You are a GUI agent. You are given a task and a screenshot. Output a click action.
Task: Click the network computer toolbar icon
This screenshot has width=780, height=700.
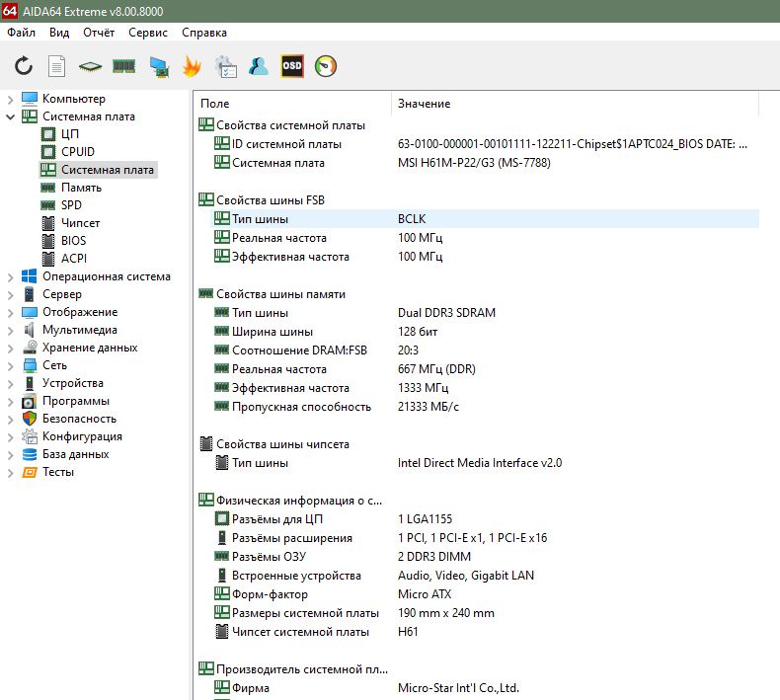tap(159, 67)
